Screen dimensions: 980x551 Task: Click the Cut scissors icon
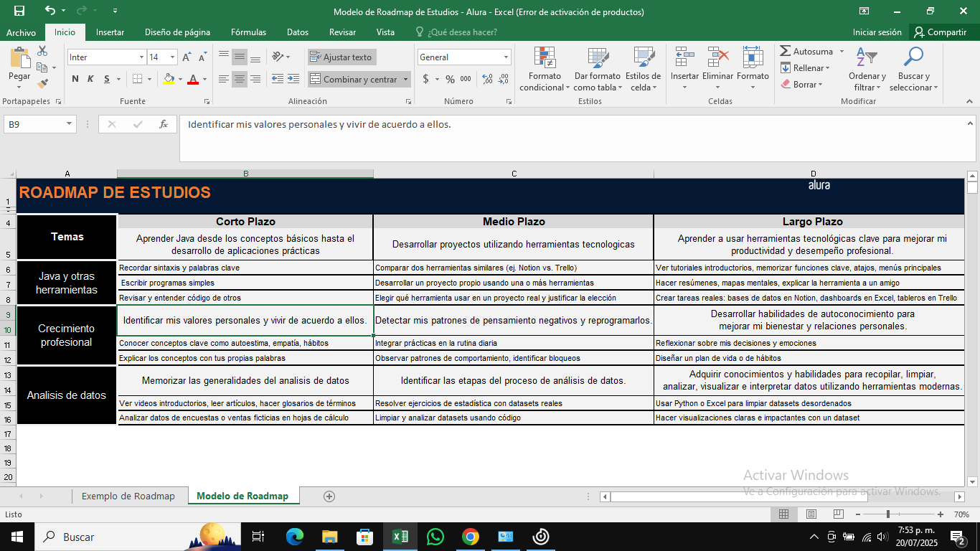(42, 52)
